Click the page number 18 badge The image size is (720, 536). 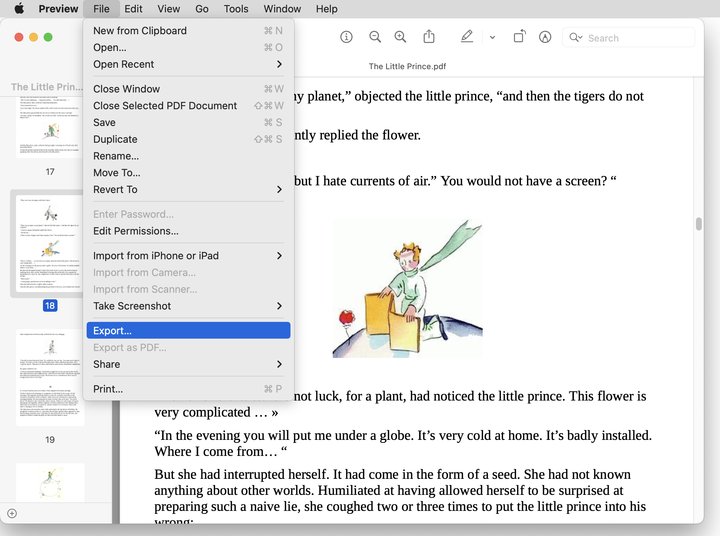click(x=50, y=305)
